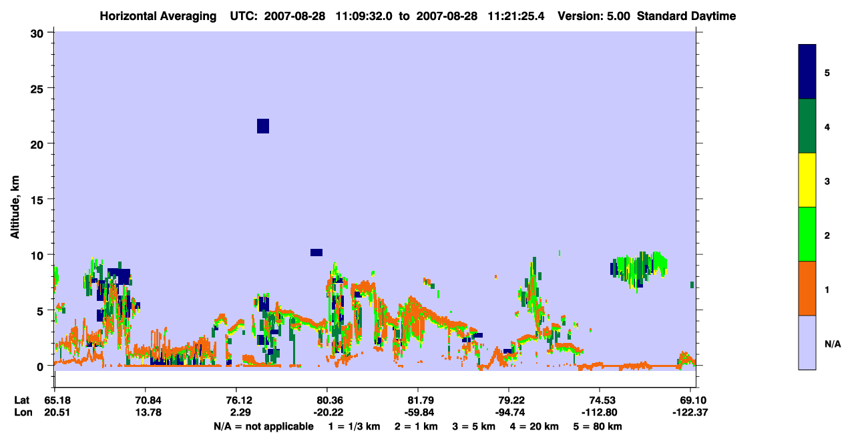868x445 pixels.
Task: Click longitude value -94.74
Action: point(509,412)
